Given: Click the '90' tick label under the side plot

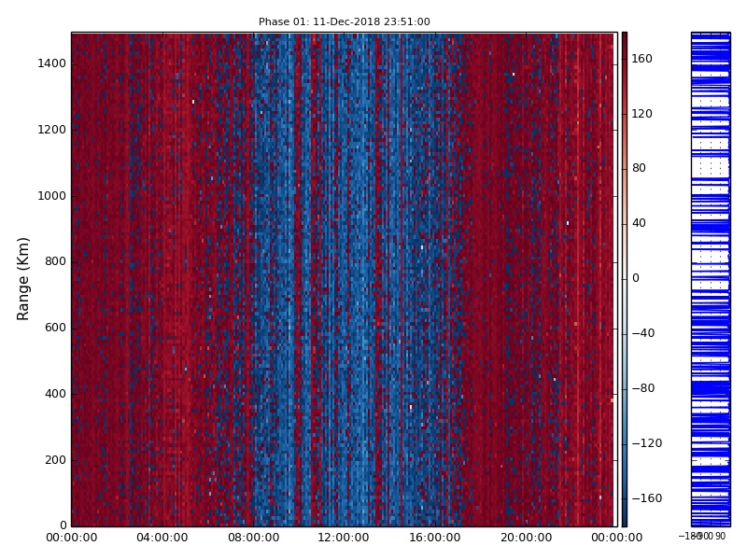Looking at the screenshot, I should coord(720,536).
